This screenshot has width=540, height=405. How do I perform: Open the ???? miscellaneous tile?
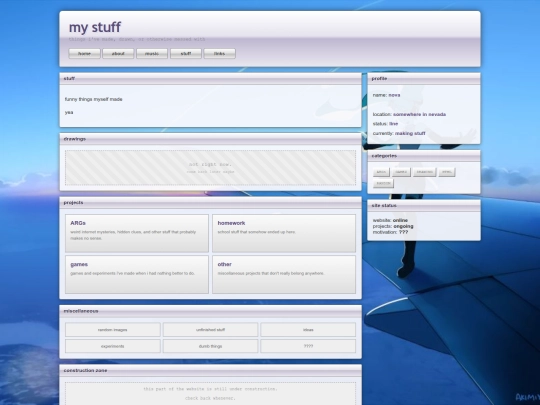[308, 346]
